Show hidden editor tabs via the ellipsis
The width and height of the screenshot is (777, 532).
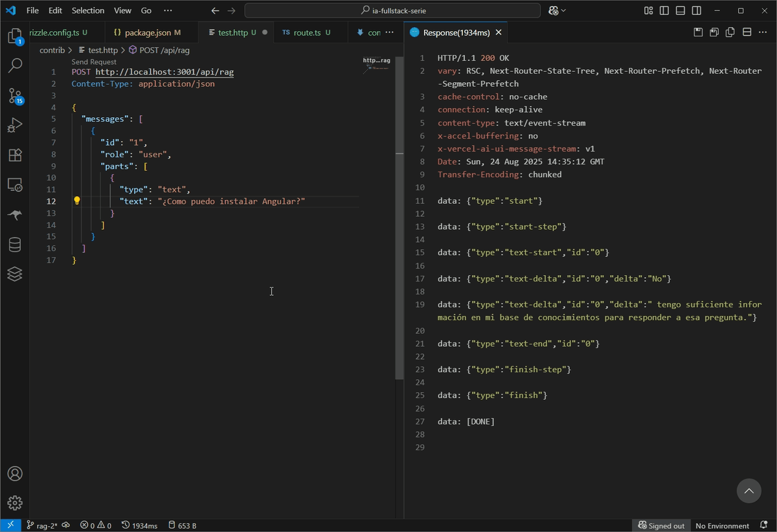coord(390,32)
